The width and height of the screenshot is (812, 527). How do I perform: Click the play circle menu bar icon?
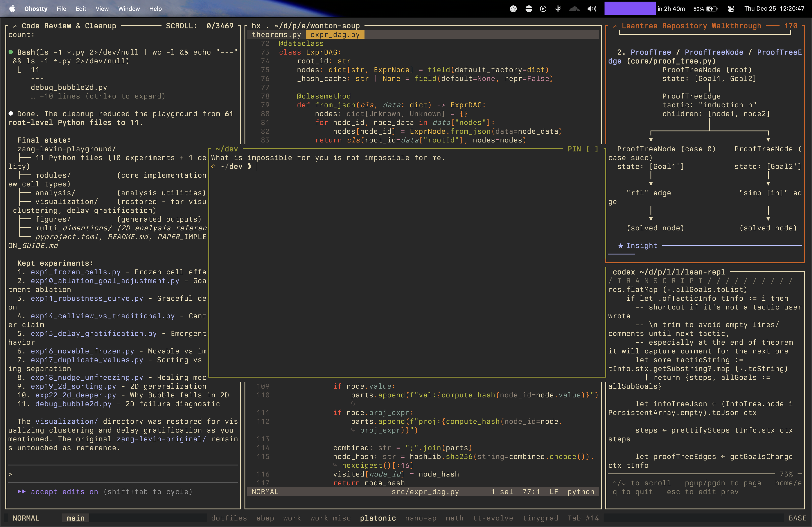[543, 9]
